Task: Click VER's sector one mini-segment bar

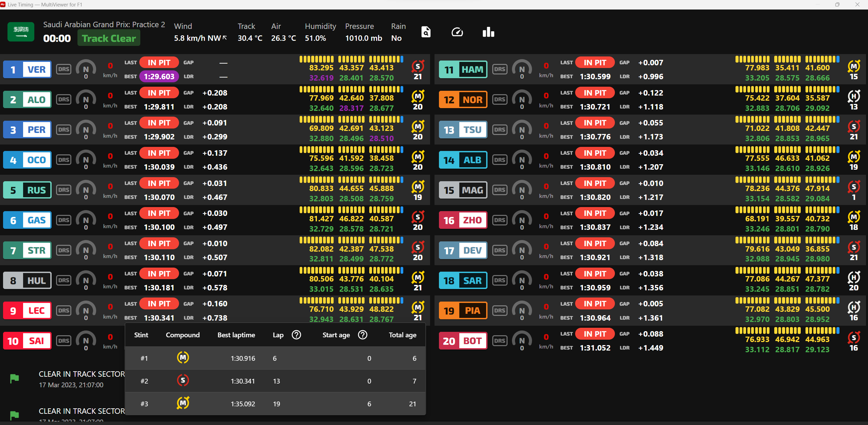Action: pyautogui.click(x=316, y=58)
